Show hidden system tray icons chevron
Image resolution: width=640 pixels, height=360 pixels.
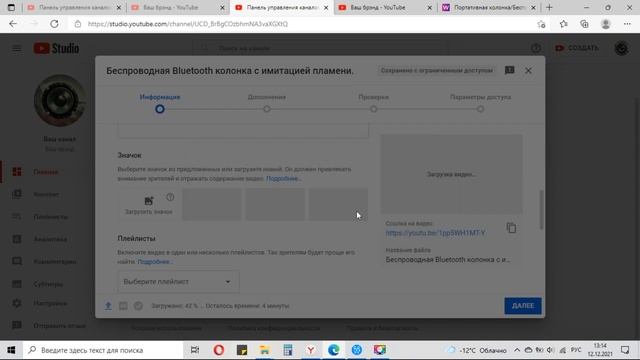pos(517,350)
